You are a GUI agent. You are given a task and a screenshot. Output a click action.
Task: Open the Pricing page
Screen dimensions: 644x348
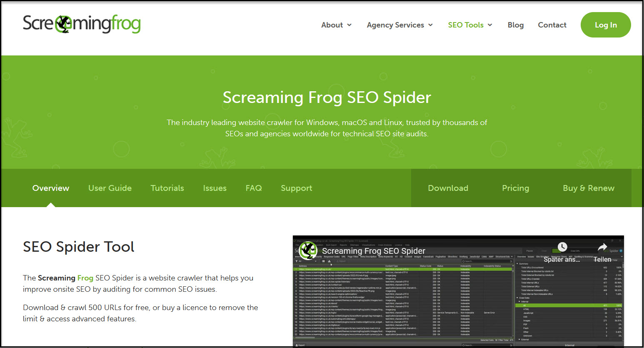515,188
